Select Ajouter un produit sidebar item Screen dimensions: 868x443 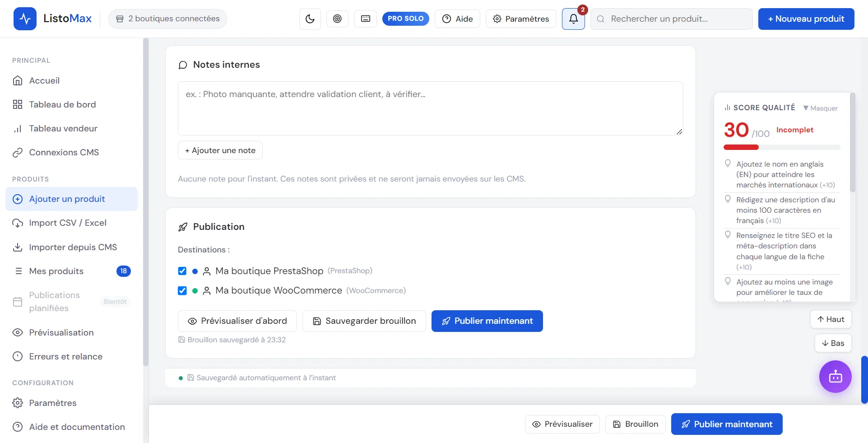coord(71,199)
